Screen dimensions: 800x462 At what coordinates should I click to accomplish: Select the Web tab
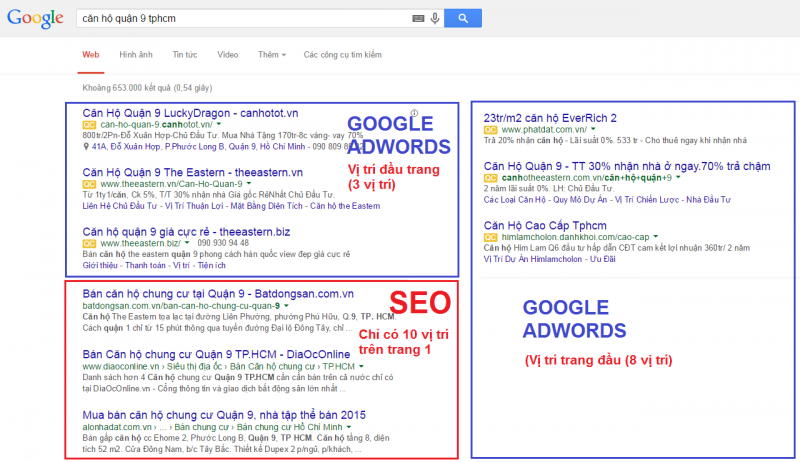tap(91, 55)
